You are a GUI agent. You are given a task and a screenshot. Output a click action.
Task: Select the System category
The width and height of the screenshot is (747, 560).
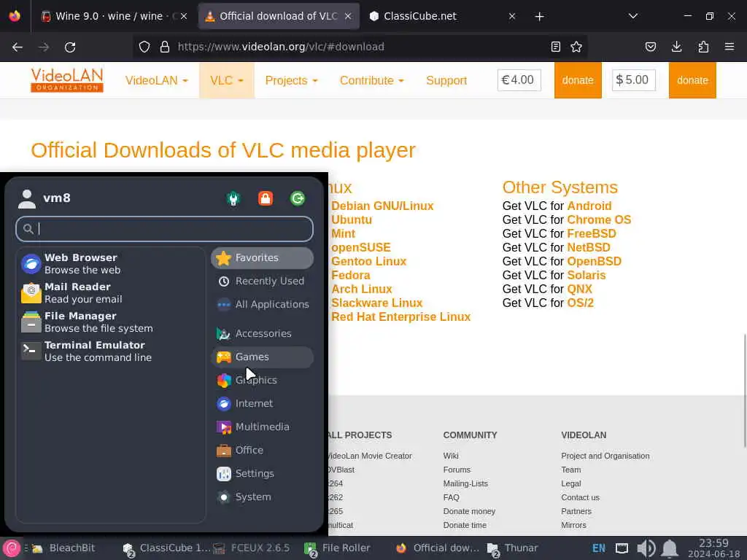262,497
